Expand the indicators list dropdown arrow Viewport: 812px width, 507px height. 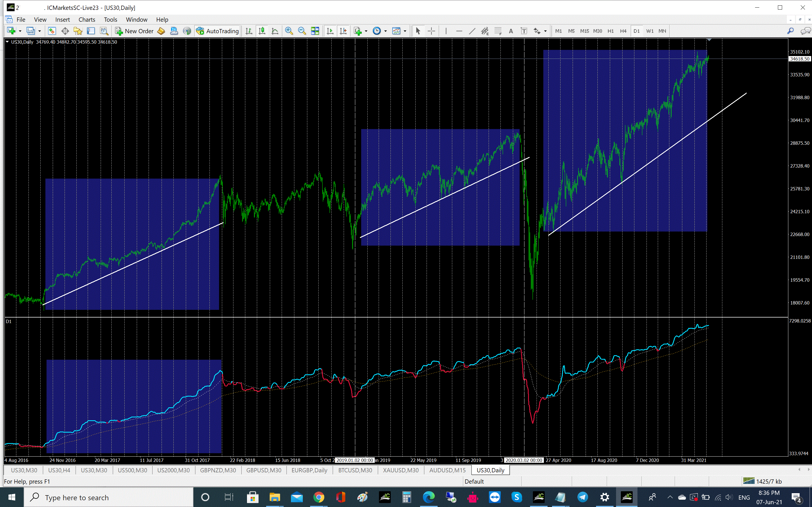tap(366, 31)
